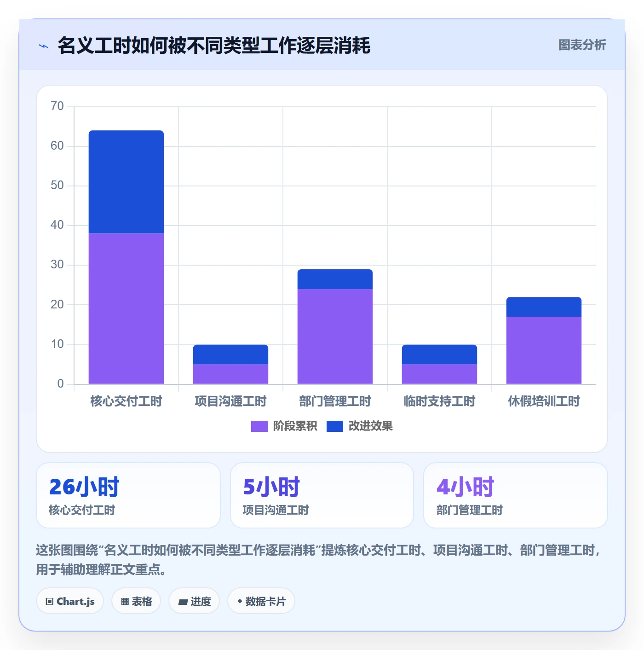Image resolution: width=644 pixels, height=650 pixels.
Task: Click the description paragraph starting 这张图围绕
Action: pos(319,559)
